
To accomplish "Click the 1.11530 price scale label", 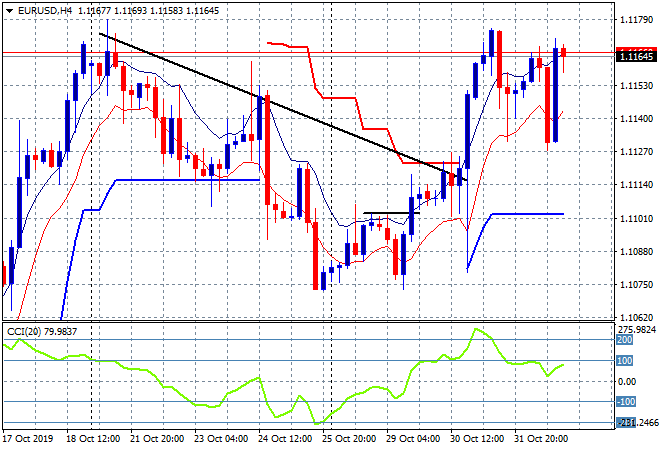I will [636, 85].
